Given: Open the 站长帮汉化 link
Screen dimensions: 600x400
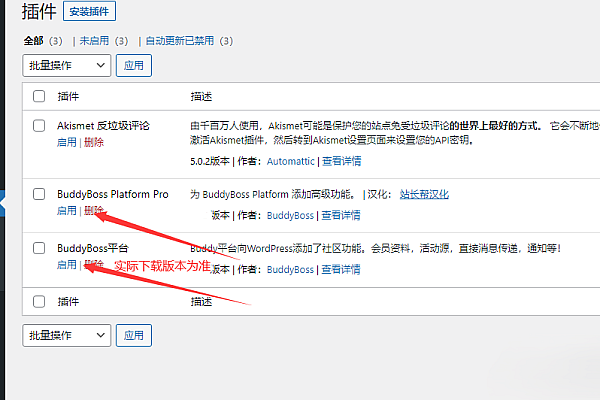Looking at the screenshot, I should pyautogui.click(x=424, y=194).
